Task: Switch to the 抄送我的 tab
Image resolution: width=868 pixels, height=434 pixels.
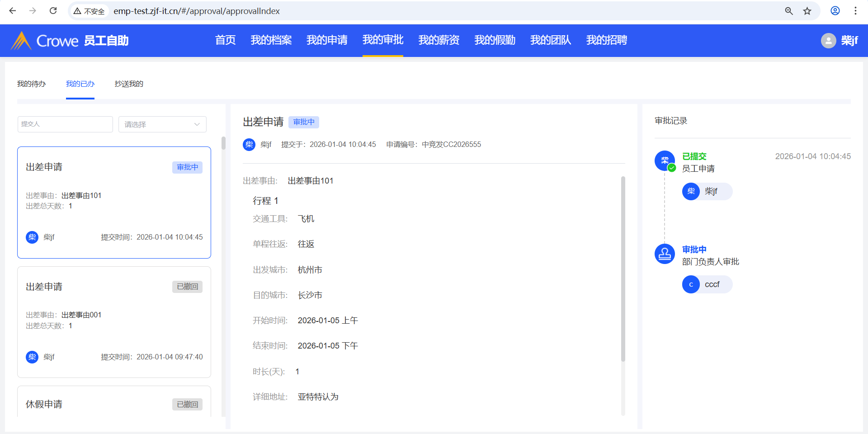Action: click(129, 84)
